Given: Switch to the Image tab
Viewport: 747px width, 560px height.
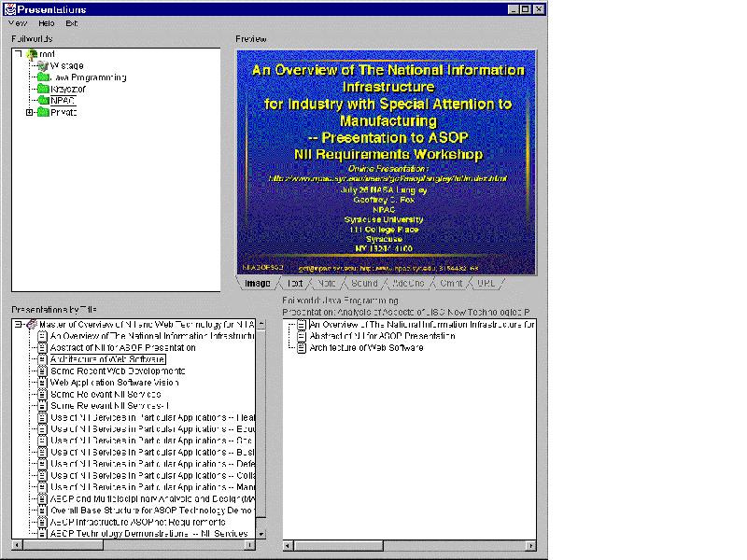Looking at the screenshot, I should [x=258, y=284].
